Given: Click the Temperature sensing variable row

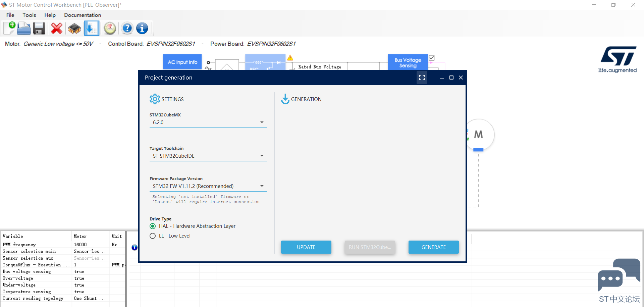Looking at the screenshot, I should [x=63, y=292].
